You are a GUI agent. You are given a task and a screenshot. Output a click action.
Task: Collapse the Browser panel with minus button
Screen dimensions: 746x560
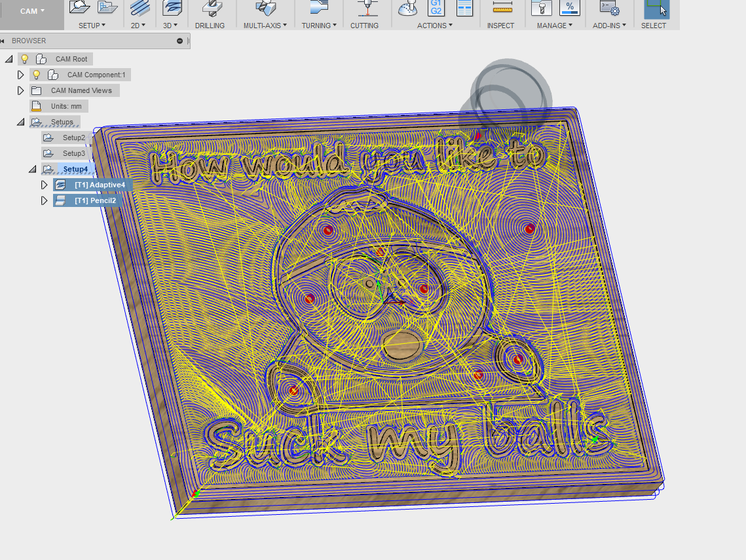coord(180,41)
